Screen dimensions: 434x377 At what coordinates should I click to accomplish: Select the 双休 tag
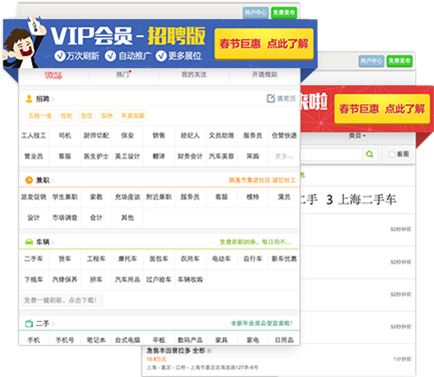point(107,116)
